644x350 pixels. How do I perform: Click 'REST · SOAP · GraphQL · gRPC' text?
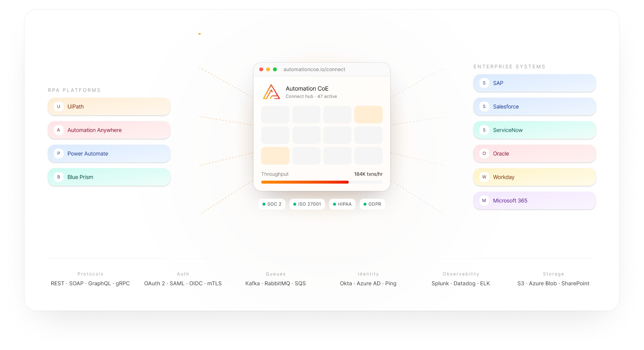coord(90,283)
